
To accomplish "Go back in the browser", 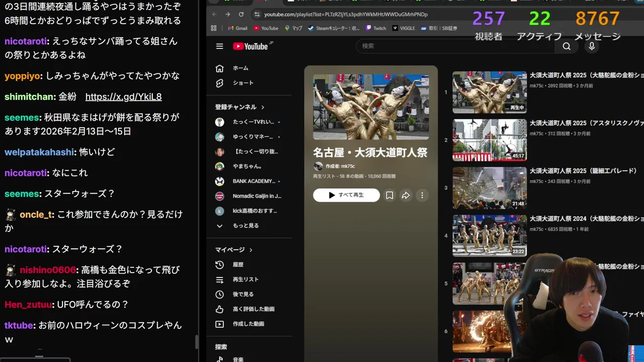I will click(x=214, y=15).
